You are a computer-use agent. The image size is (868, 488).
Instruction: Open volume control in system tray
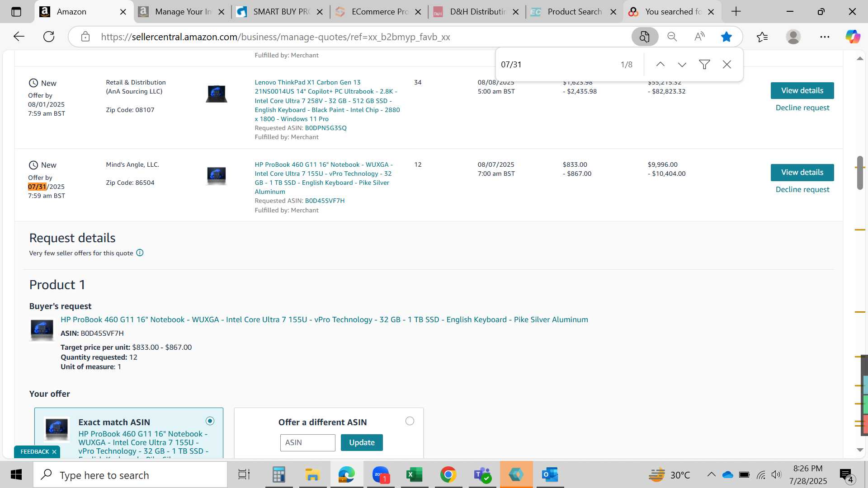pyautogui.click(x=776, y=474)
